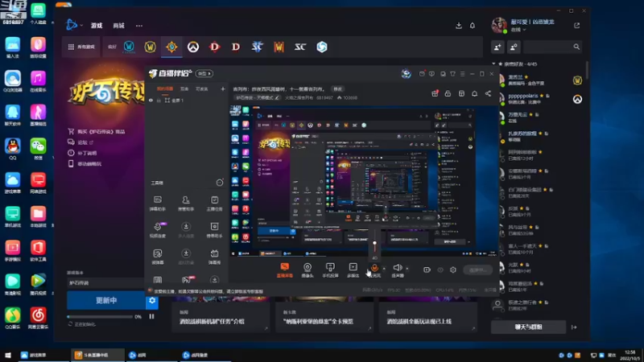Open the 榜单助手 tool in toolbox
The image size is (644, 362).
(214, 230)
